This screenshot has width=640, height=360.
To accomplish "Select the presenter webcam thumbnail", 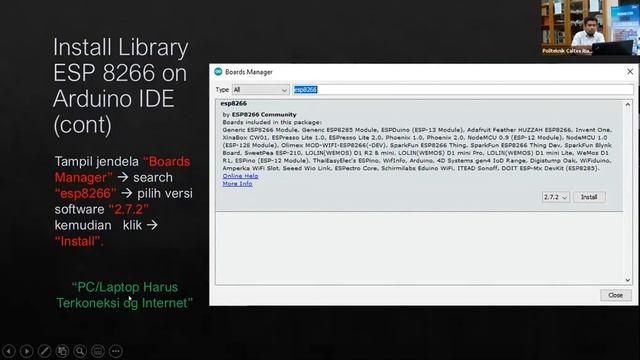I will coord(590,27).
